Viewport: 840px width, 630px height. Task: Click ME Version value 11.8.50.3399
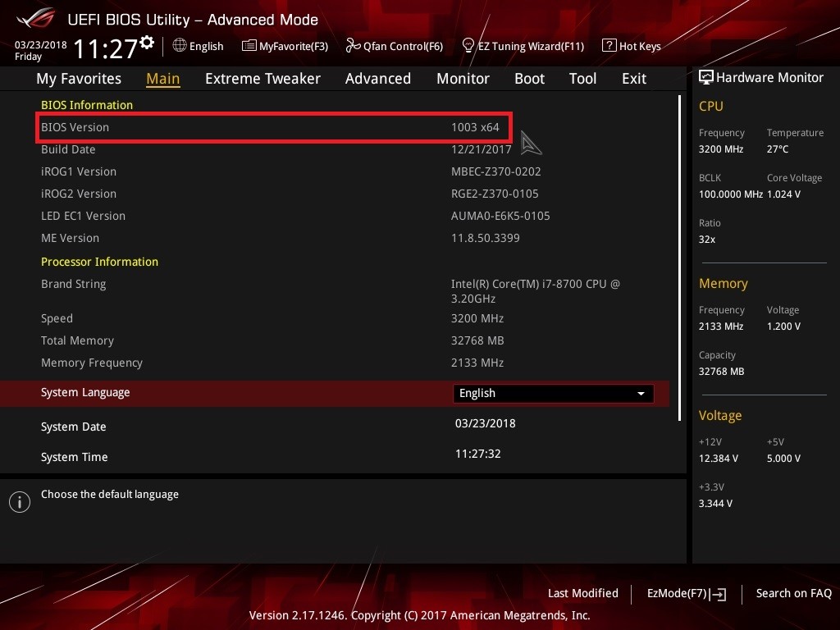[x=486, y=238]
